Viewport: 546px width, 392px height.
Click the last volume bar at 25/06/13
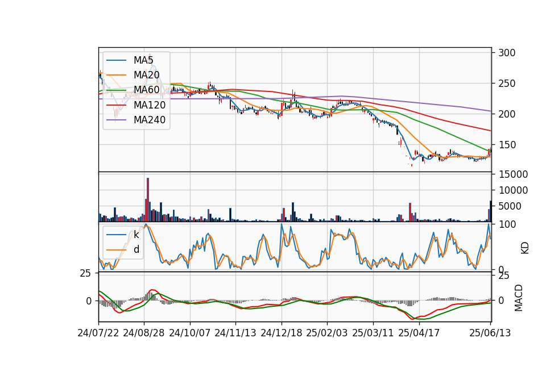click(491, 211)
